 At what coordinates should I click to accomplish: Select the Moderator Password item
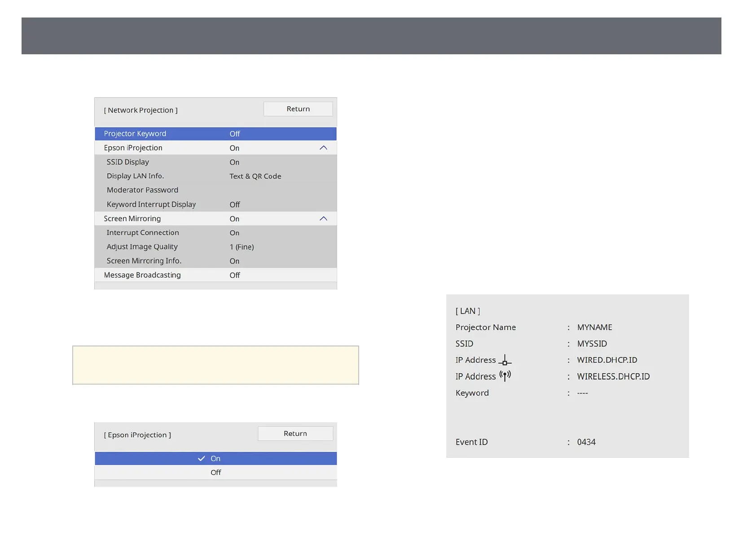coord(215,190)
